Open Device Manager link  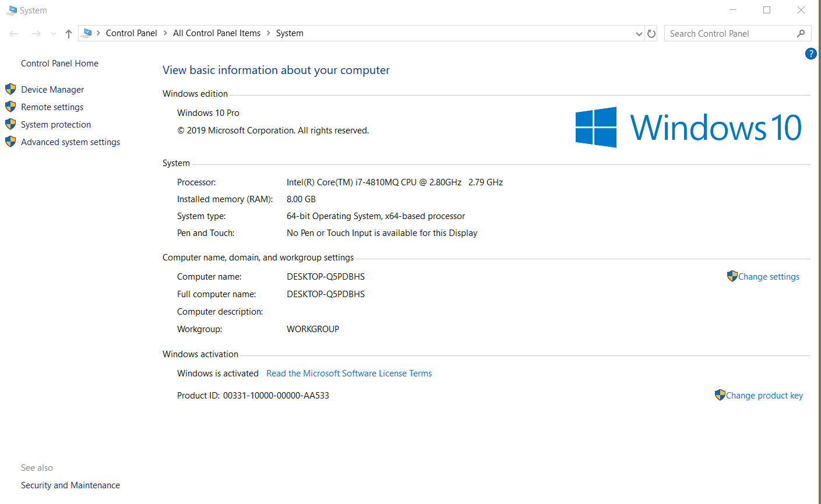pos(52,90)
